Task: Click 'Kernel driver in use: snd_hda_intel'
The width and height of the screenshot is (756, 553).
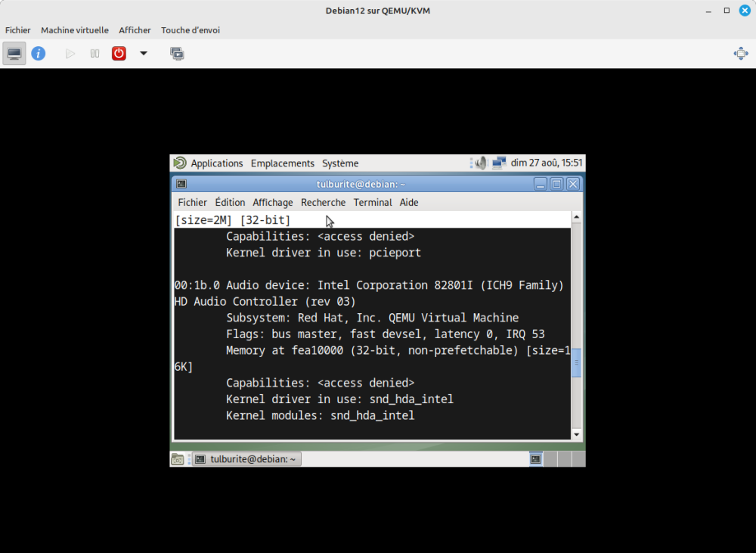Action: click(340, 399)
